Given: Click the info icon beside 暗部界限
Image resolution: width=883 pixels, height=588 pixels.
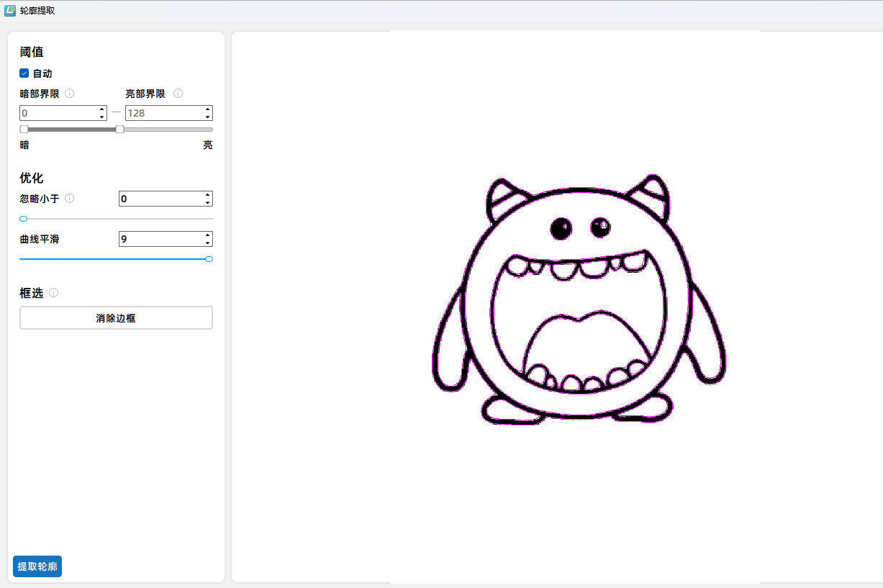Looking at the screenshot, I should (69, 94).
